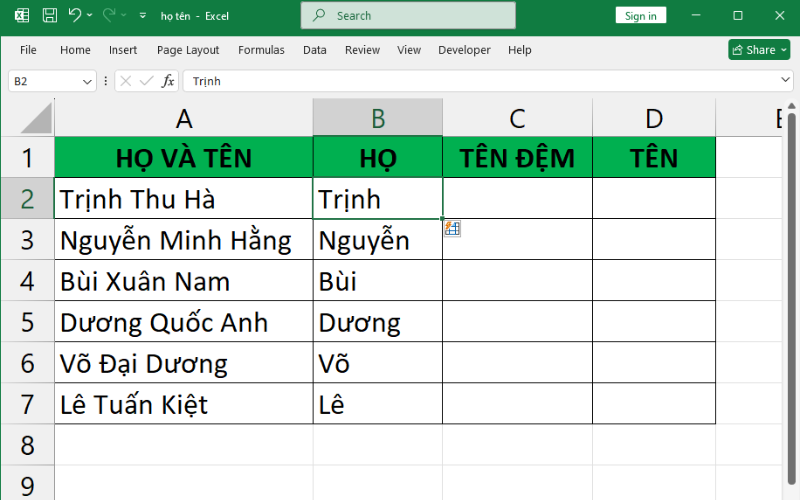Switch to the View tab

pos(409,50)
